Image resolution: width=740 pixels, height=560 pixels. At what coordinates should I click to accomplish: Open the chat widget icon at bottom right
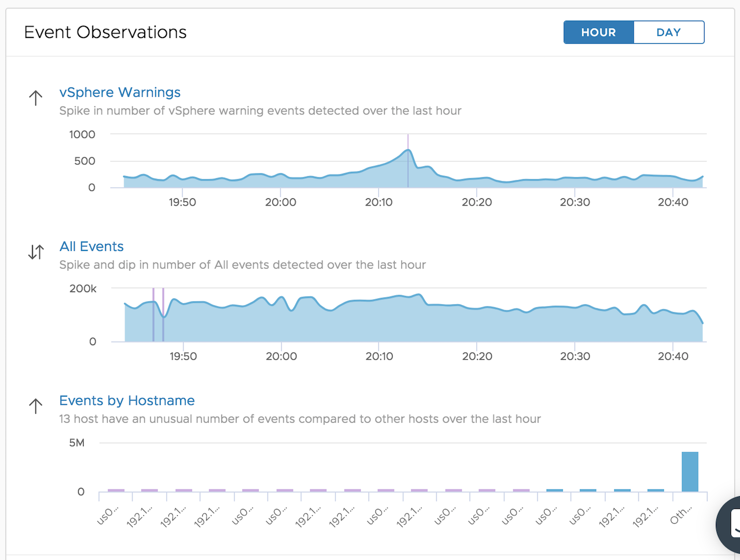coord(731,523)
